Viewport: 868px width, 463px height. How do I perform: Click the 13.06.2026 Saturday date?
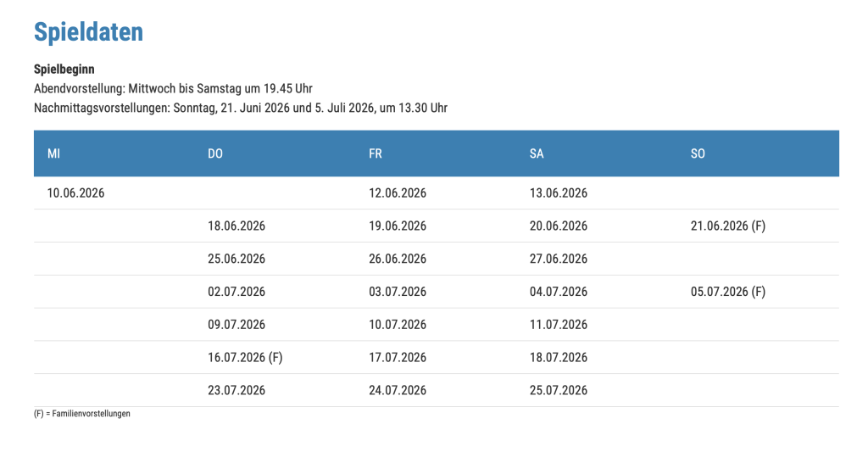(559, 192)
